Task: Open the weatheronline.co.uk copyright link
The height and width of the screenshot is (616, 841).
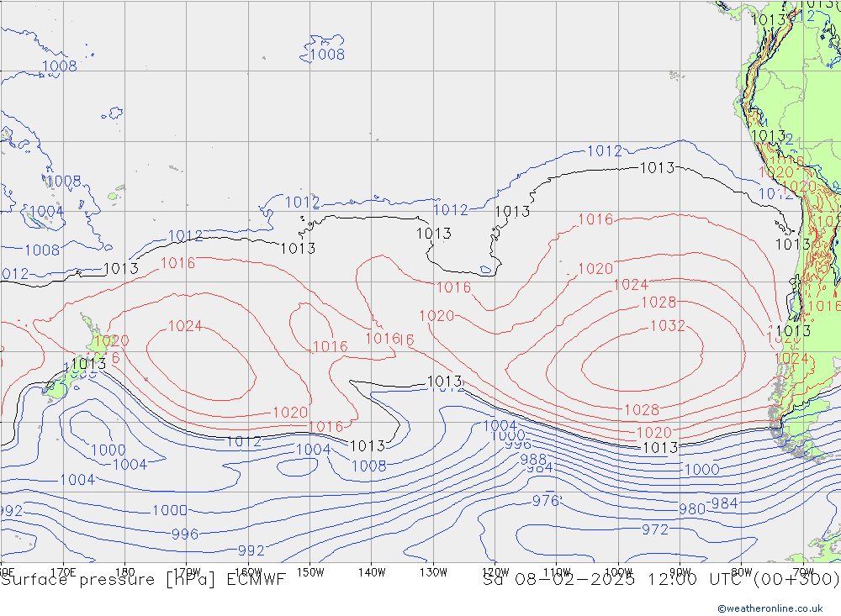Action: point(770,608)
